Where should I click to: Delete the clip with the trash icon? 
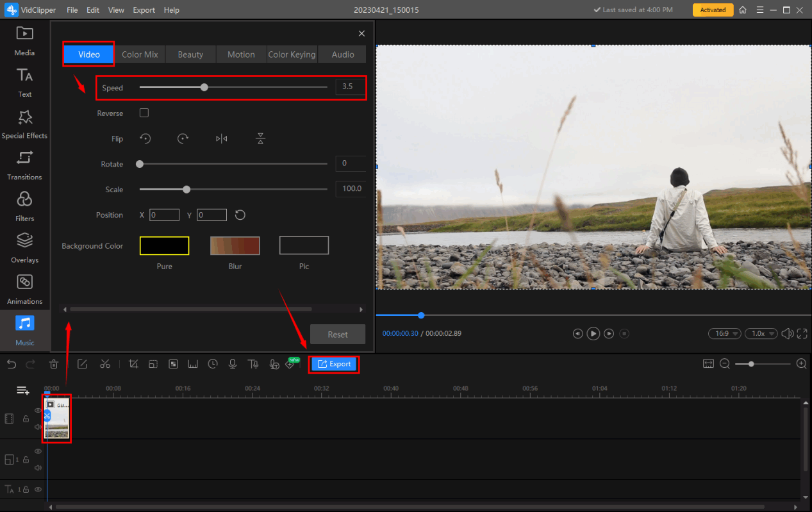(54, 364)
